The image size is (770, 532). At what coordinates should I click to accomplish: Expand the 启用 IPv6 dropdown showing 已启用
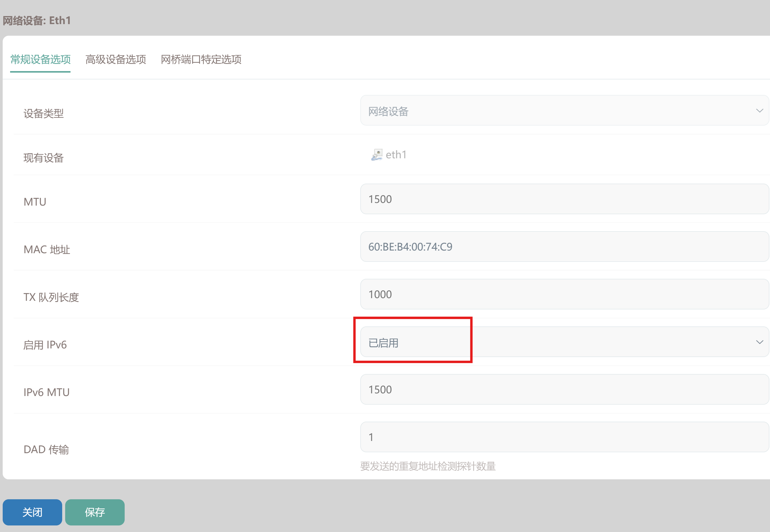(564, 342)
